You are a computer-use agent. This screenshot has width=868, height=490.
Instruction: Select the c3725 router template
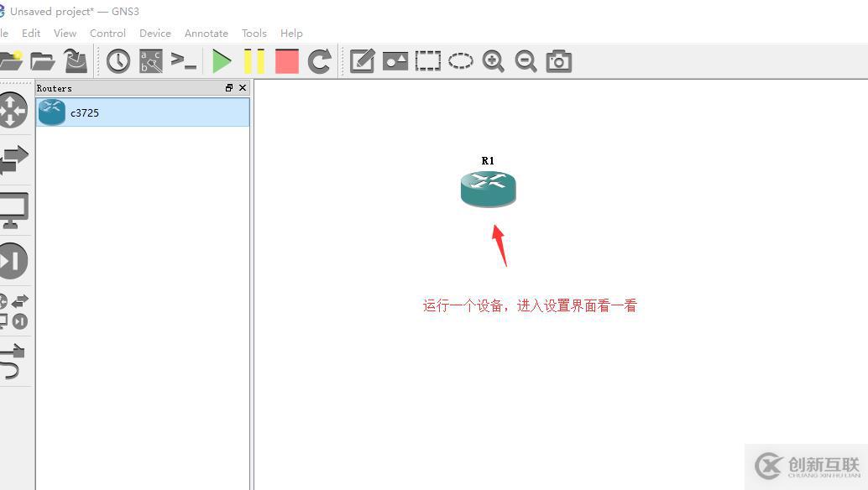tap(85, 112)
